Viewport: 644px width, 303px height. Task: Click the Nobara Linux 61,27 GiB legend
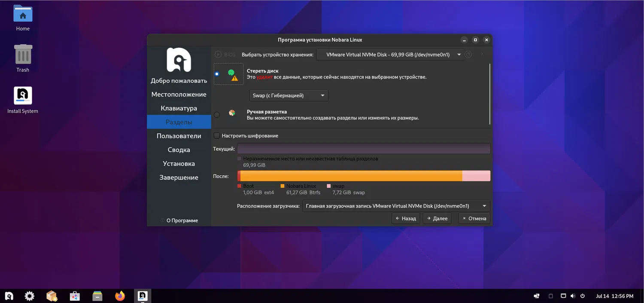tap(301, 189)
